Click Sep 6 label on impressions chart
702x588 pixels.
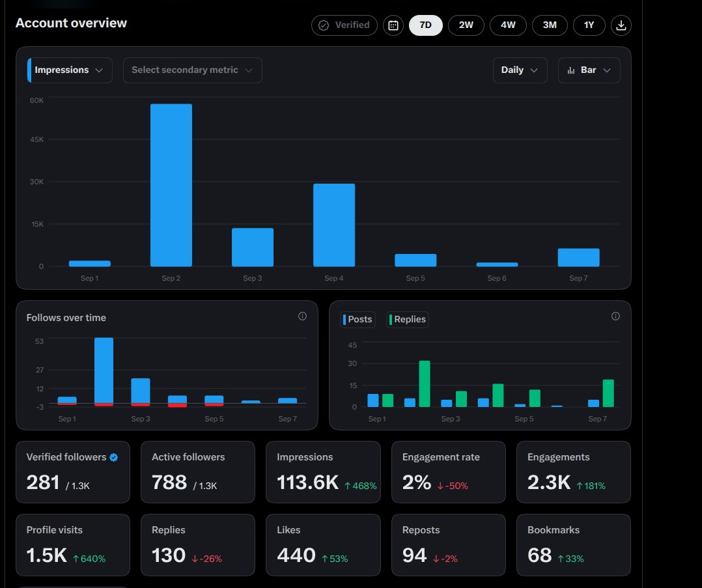[497, 278]
